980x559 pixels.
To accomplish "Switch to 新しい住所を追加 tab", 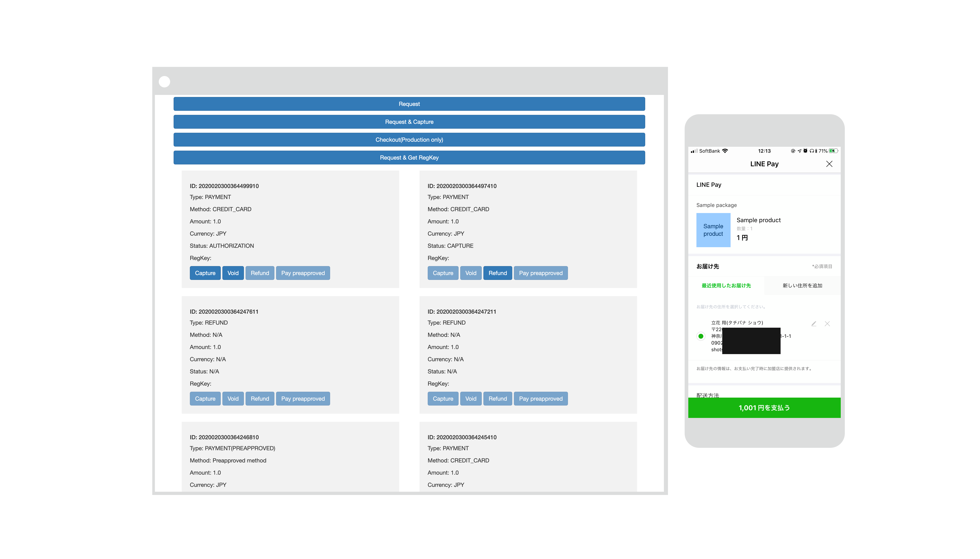I will (x=802, y=286).
